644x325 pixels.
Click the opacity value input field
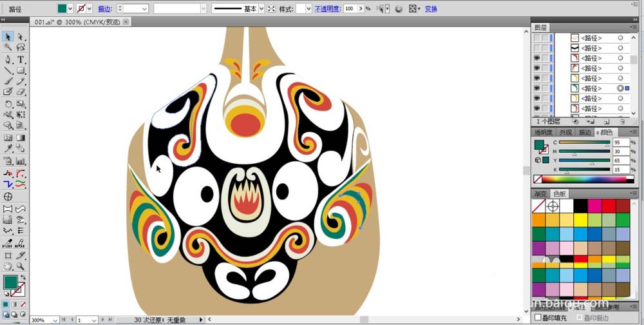coord(350,9)
